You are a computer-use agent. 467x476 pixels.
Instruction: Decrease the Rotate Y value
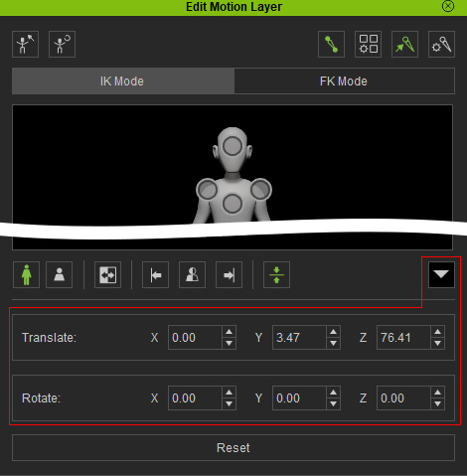tap(333, 404)
